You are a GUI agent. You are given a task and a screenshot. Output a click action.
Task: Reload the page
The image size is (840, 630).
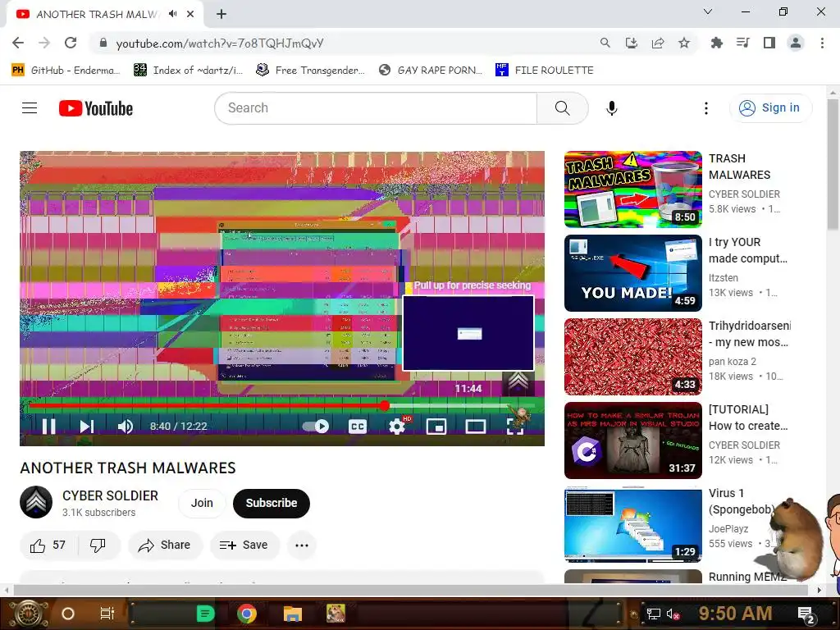[71, 43]
